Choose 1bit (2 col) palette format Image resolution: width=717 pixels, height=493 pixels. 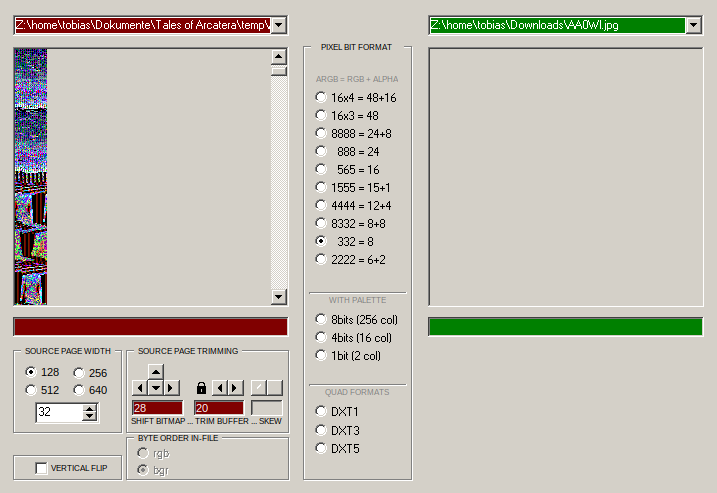pos(348,355)
